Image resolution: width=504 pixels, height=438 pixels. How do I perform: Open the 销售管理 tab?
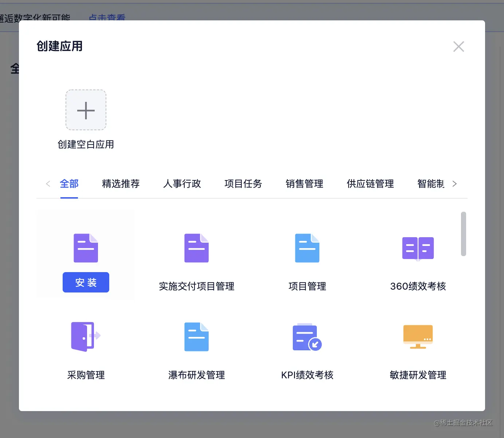[304, 184]
